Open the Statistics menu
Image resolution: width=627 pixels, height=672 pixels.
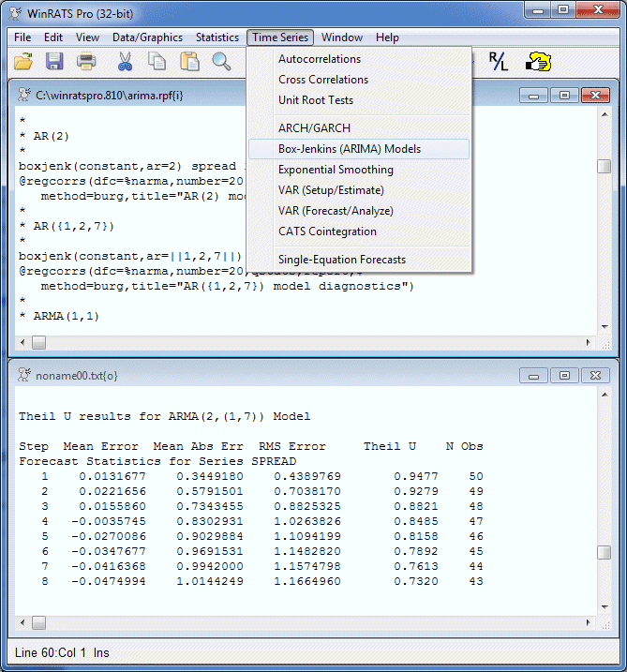tap(216, 37)
